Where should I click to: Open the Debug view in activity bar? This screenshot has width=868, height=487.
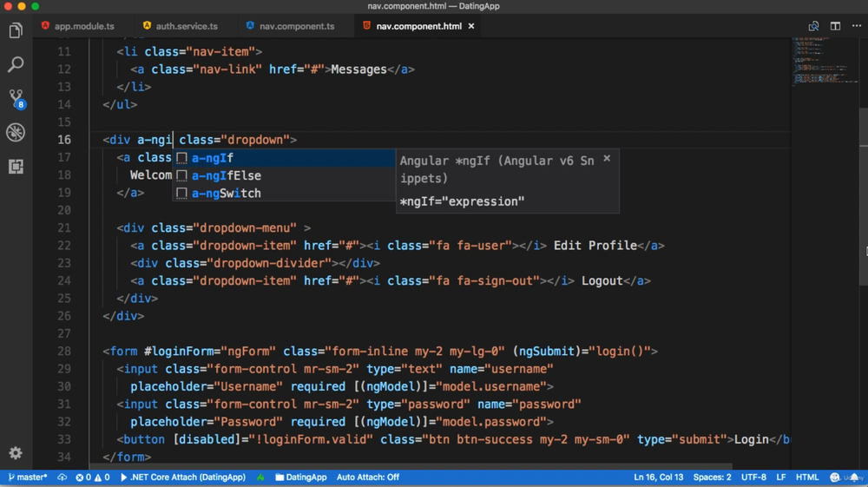coord(16,132)
